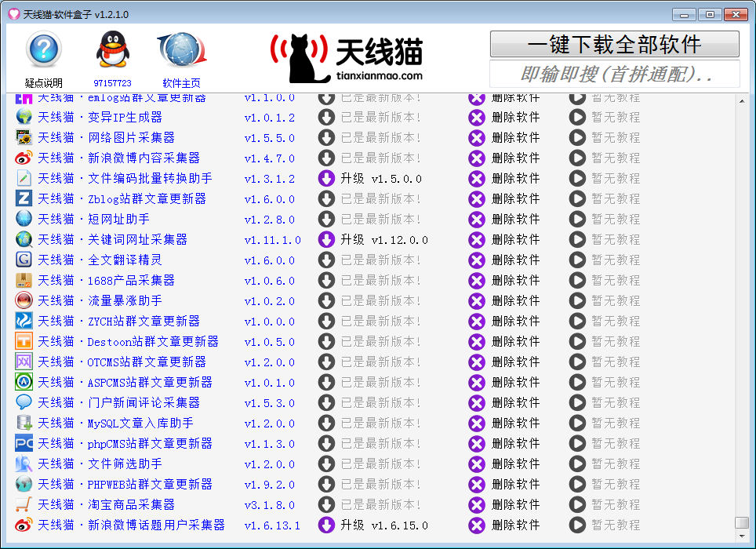The image size is (756, 549).
Task: Click delete icon for 1688产品采集器
Action: coord(476,281)
